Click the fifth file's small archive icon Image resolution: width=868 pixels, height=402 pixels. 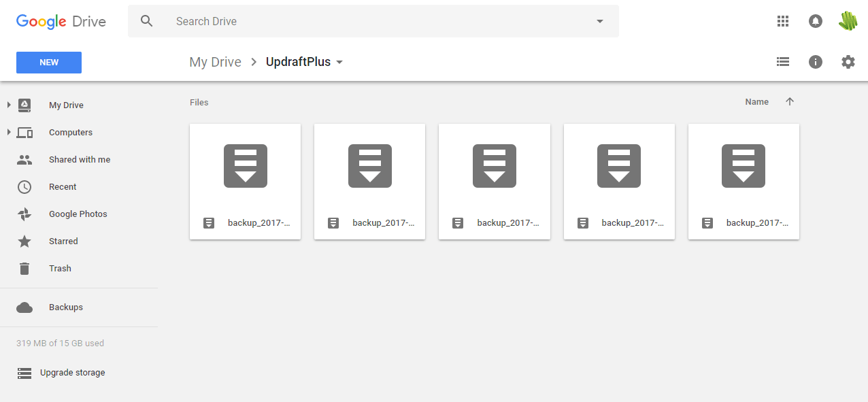(707, 223)
